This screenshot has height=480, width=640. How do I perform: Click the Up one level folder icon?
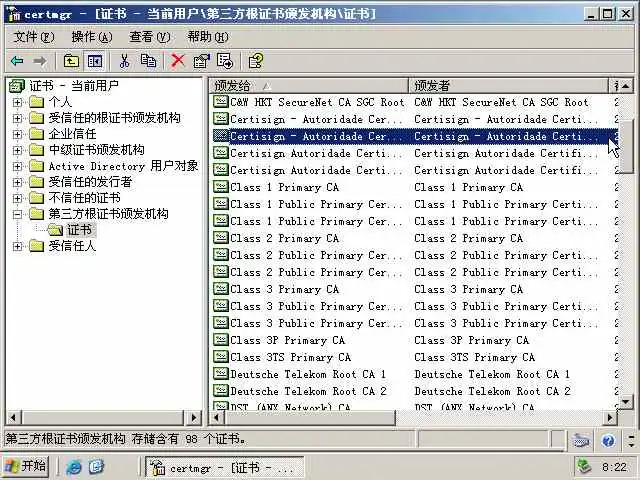(x=71, y=61)
